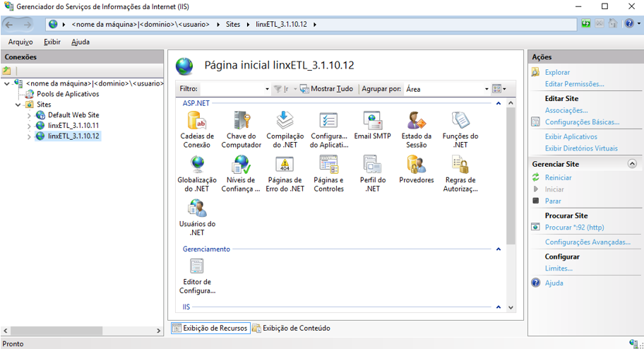Screen dimensions: 644x349
Task: Expand the linxETL_3.1.10.11 tree node
Action: (29, 126)
